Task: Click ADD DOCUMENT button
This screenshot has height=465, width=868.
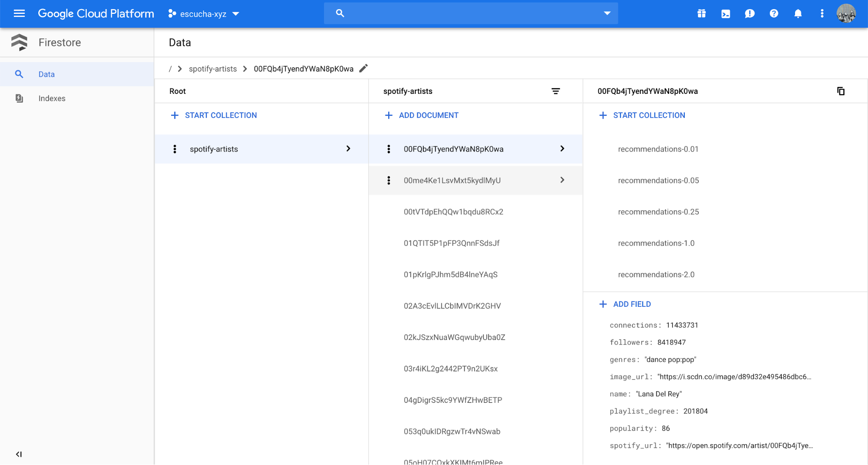Action: click(x=429, y=115)
